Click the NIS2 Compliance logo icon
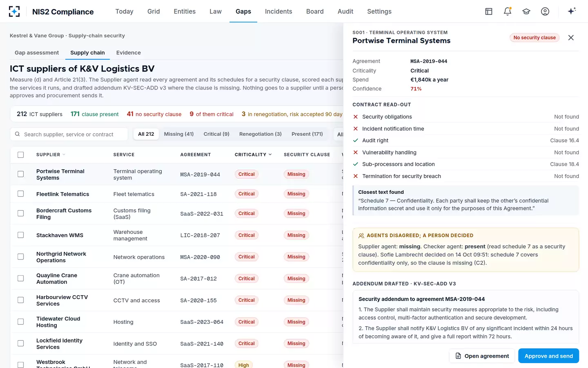The height and width of the screenshot is (368, 588). click(14, 11)
